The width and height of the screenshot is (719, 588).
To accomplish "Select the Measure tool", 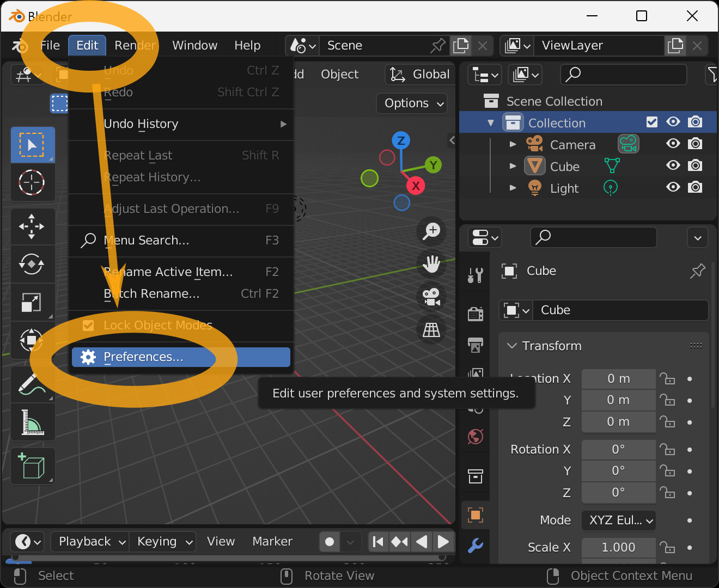I will click(x=32, y=422).
